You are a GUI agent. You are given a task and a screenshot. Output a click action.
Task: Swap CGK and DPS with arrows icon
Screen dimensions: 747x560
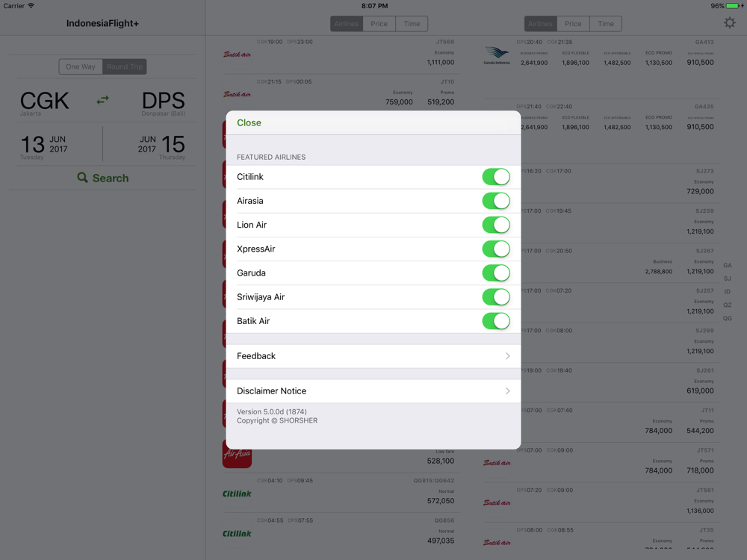coord(102,100)
